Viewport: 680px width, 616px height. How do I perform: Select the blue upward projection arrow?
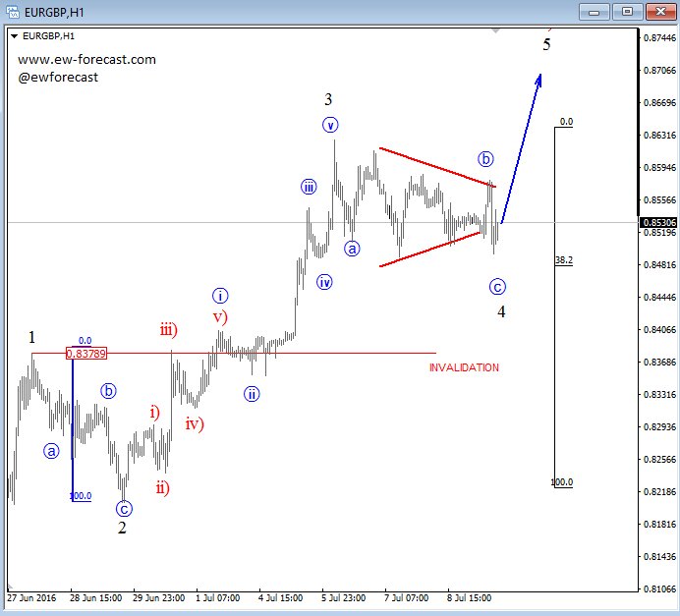pyautogui.click(x=522, y=148)
